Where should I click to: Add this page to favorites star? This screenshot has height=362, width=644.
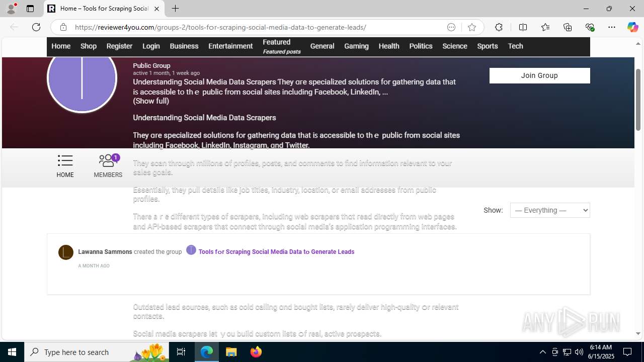pos(471,27)
